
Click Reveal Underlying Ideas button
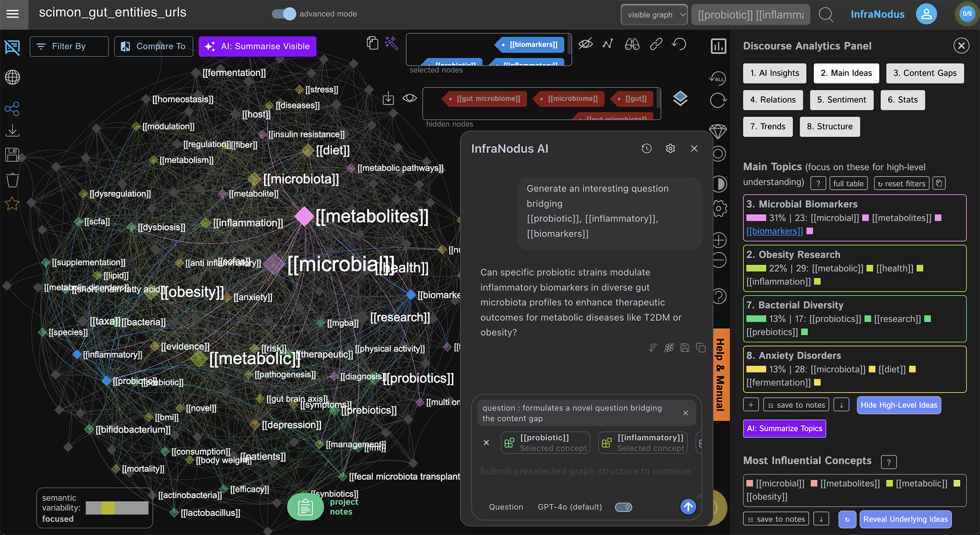click(906, 519)
